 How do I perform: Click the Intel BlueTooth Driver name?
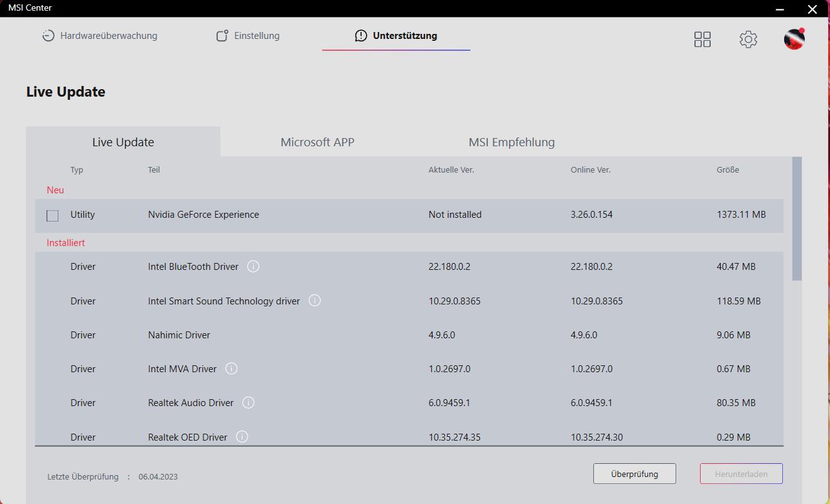tap(193, 266)
